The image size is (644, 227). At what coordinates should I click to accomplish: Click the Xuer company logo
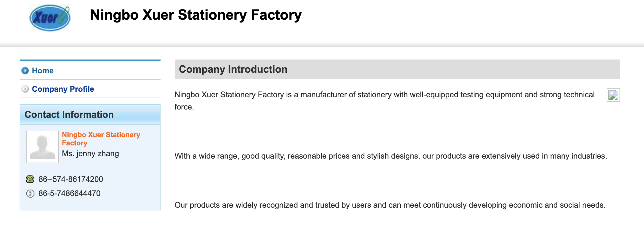pos(50,17)
